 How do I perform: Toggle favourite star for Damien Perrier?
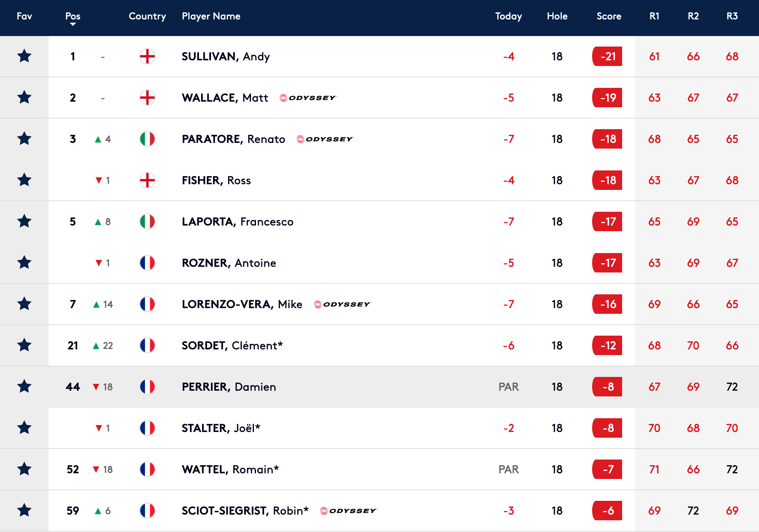24,386
